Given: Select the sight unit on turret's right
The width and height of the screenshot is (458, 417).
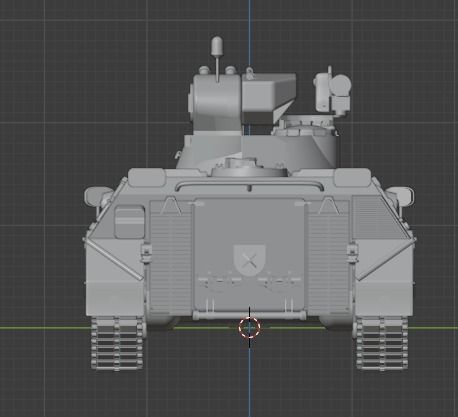Looking at the screenshot, I should 332,91.
